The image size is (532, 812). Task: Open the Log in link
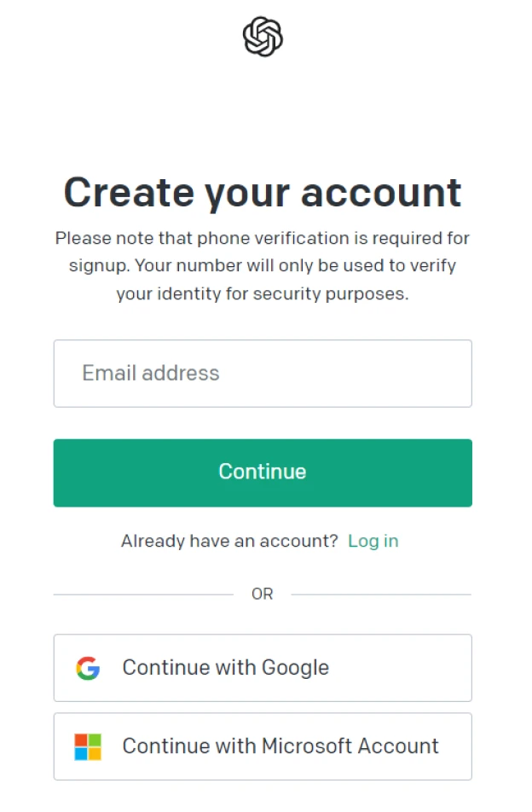tap(373, 541)
